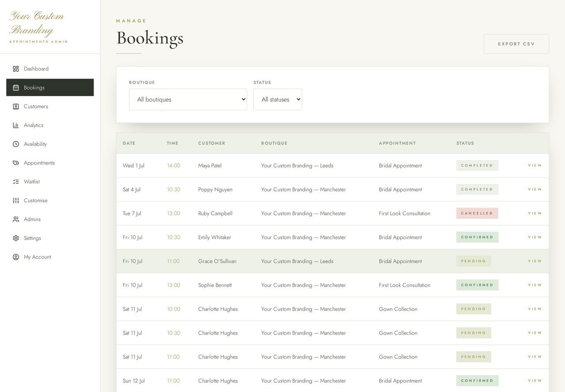Screen dimensions: 565x392
Task: Click the Analytics bar chart icon
Action: click(x=16, y=125)
